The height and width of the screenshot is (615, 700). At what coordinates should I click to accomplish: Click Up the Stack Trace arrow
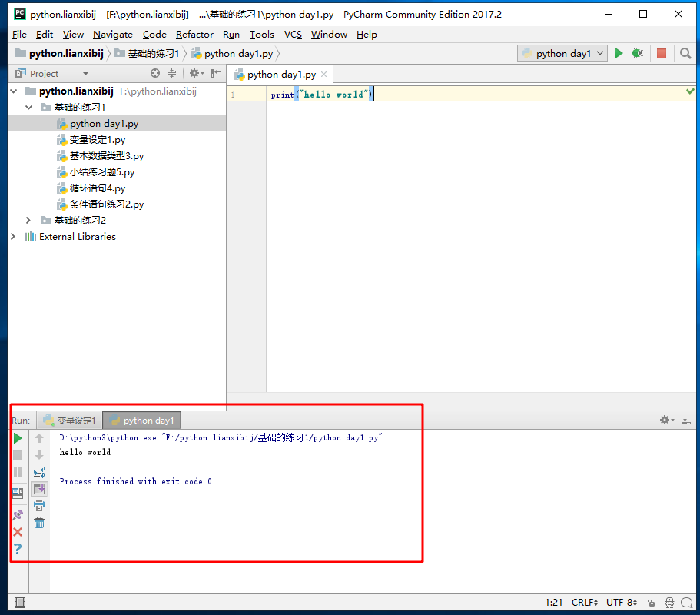39,439
